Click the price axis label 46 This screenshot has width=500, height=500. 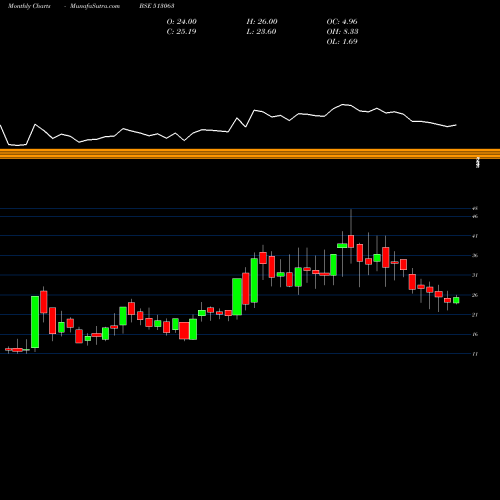[475, 216]
